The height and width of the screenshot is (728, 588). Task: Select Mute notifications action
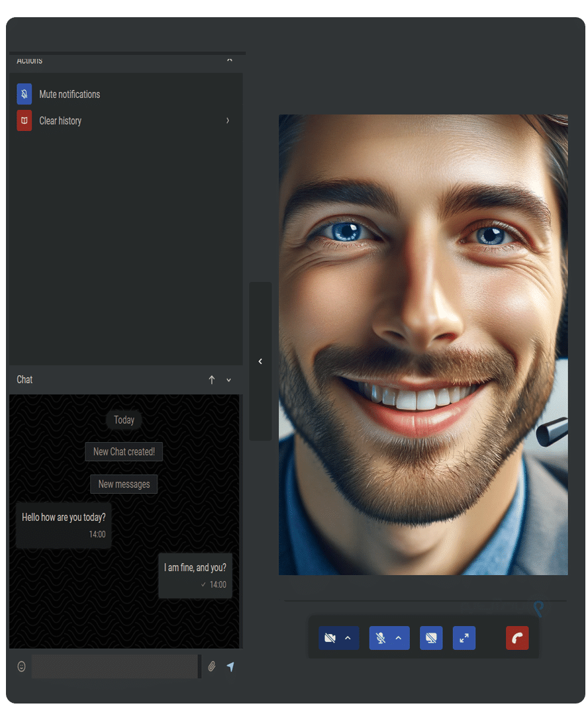[70, 94]
